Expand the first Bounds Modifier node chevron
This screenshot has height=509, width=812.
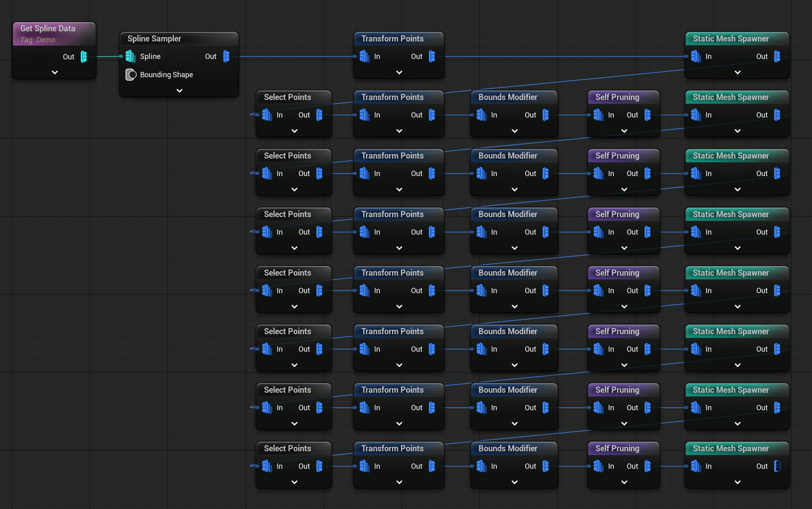(x=515, y=131)
